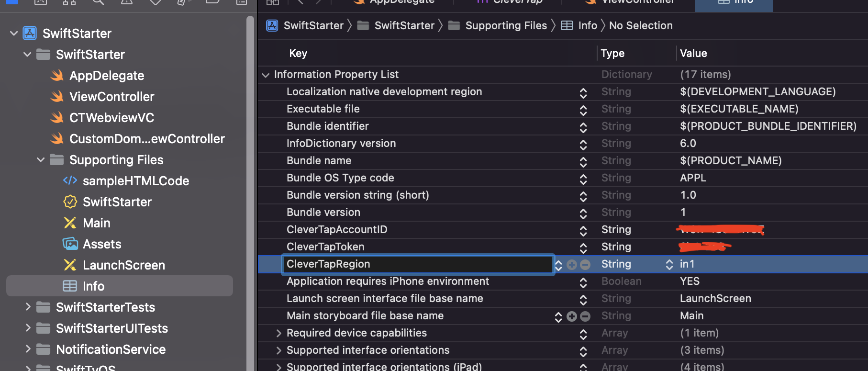Click the SwiftStarter entitlements badge icon
The height and width of the screenshot is (371, 868).
click(70, 202)
